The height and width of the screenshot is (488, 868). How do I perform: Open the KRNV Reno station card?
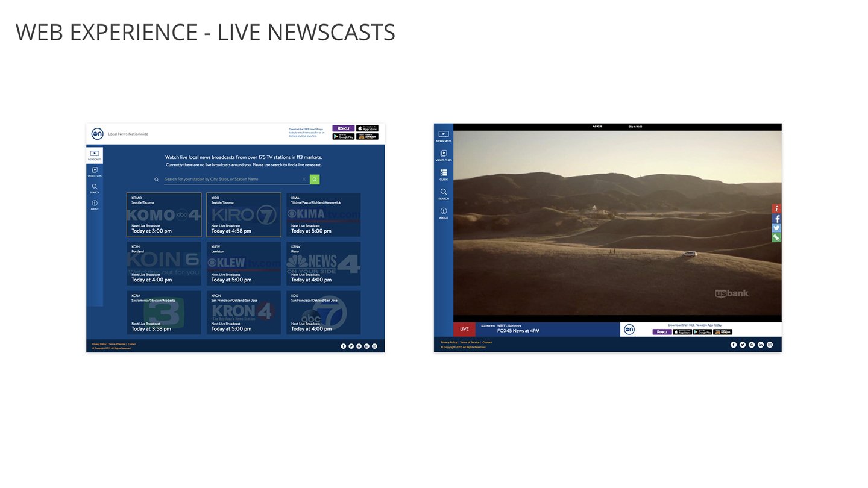pyautogui.click(x=323, y=263)
